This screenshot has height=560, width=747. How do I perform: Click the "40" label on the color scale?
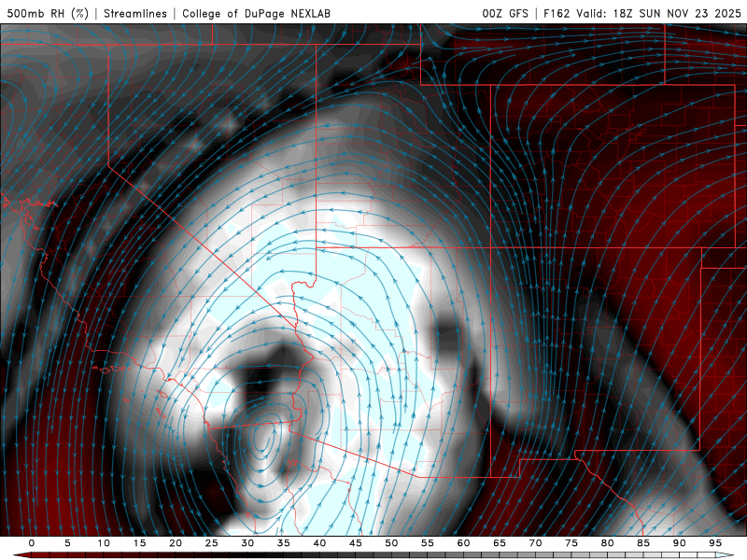tap(319, 543)
